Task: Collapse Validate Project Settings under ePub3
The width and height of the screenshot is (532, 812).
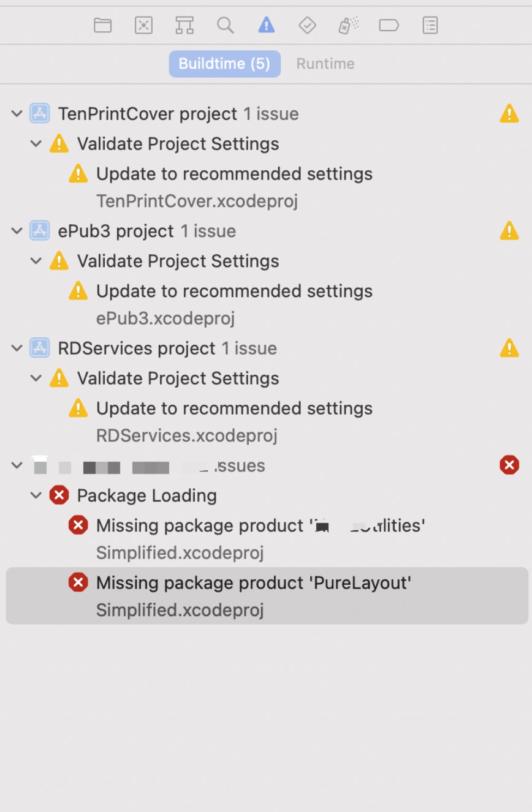Action: [x=36, y=261]
